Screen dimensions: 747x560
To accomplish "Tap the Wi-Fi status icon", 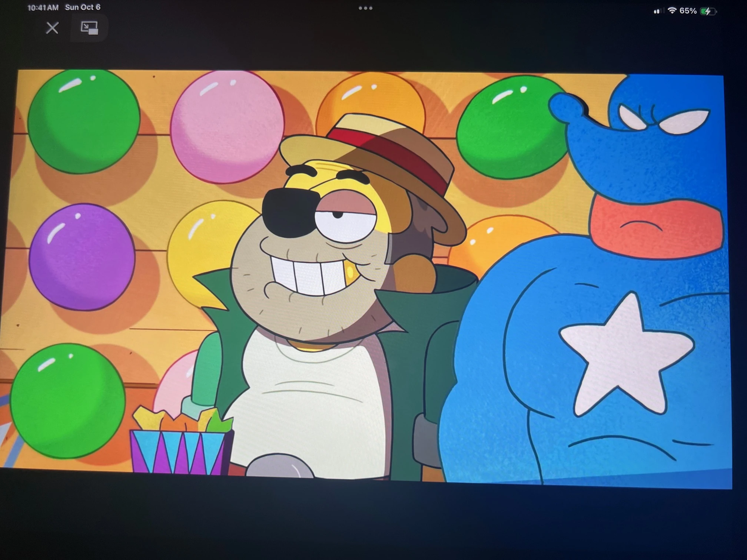I will point(671,11).
